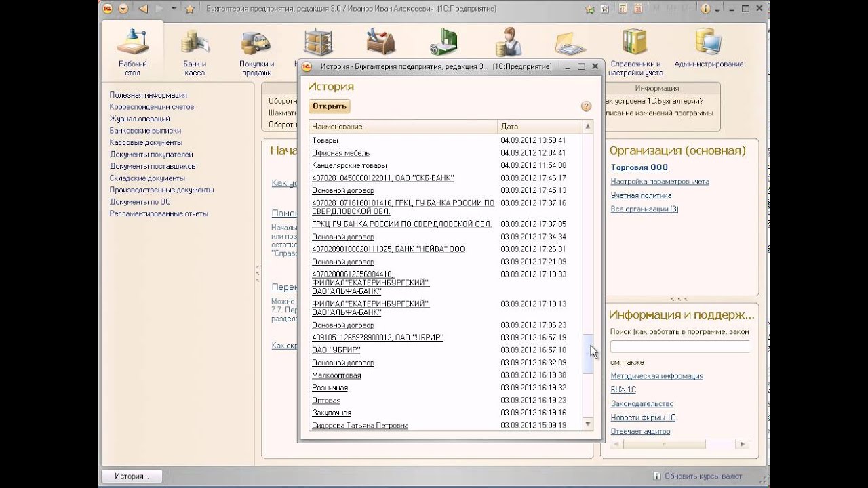868x488 pixels.
Task: Click left arrow of support panel scrollbar
Action: tap(616, 445)
